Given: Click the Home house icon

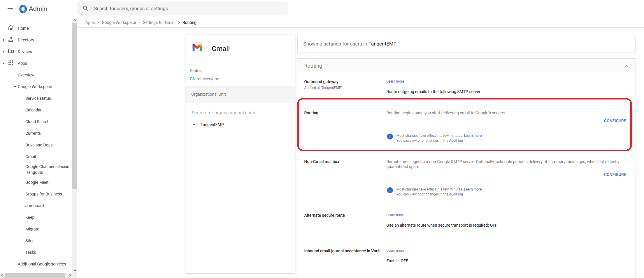Looking at the screenshot, I should [11, 28].
